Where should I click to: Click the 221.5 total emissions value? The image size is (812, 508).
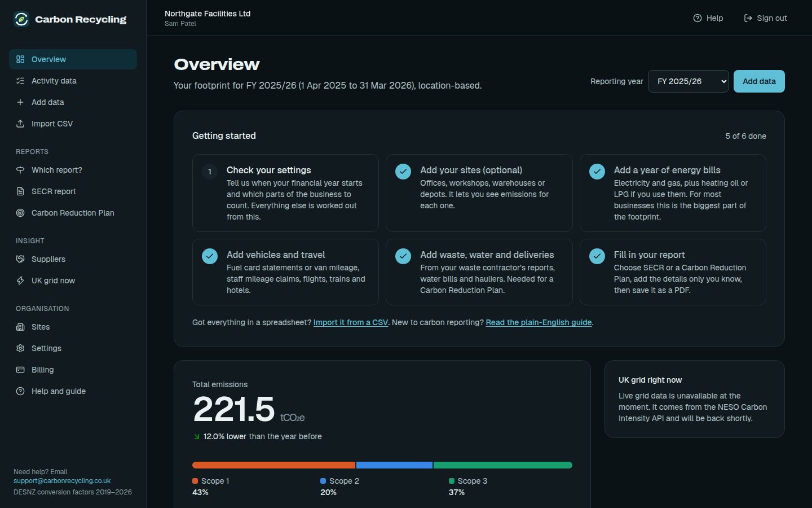[x=233, y=409]
